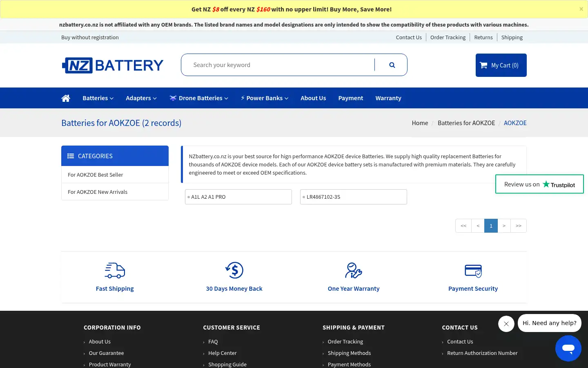Open the Warranty menu item
Viewport: 588px width, 368px height.
388,98
